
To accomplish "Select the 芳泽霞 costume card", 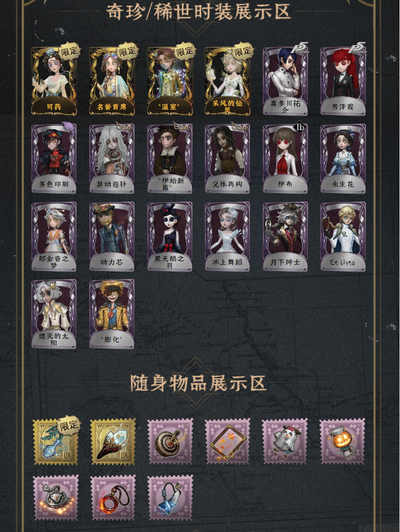I will (343, 81).
